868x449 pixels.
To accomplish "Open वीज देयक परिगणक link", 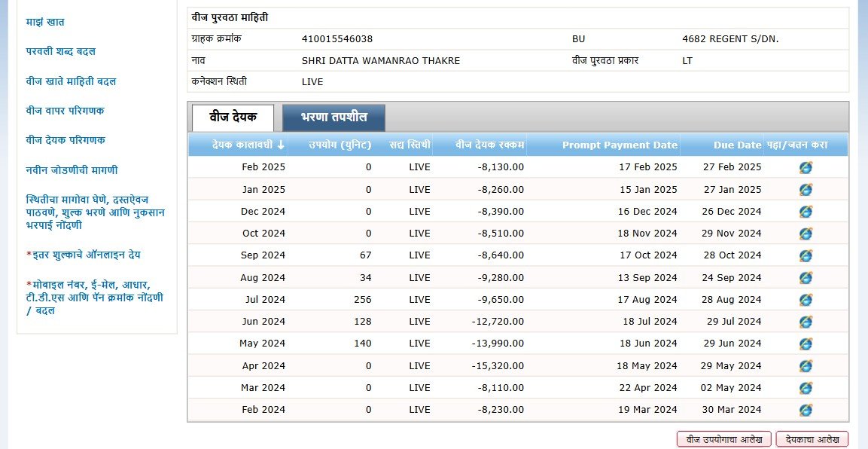I will 65,140.
